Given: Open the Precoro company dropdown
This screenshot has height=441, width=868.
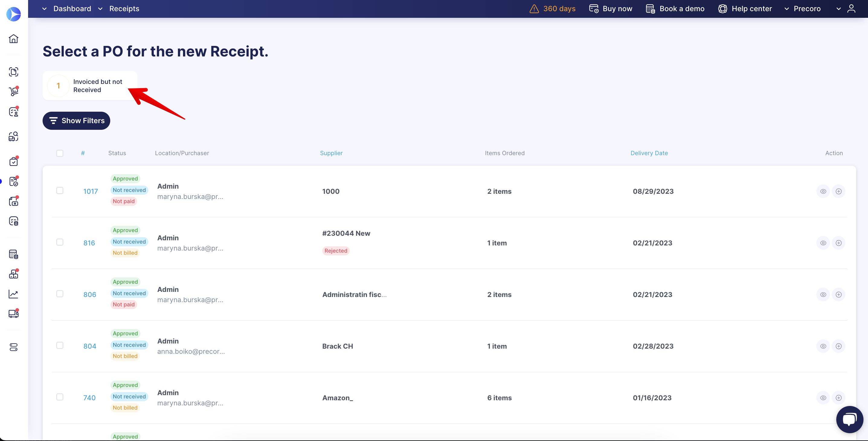Looking at the screenshot, I should pyautogui.click(x=803, y=9).
